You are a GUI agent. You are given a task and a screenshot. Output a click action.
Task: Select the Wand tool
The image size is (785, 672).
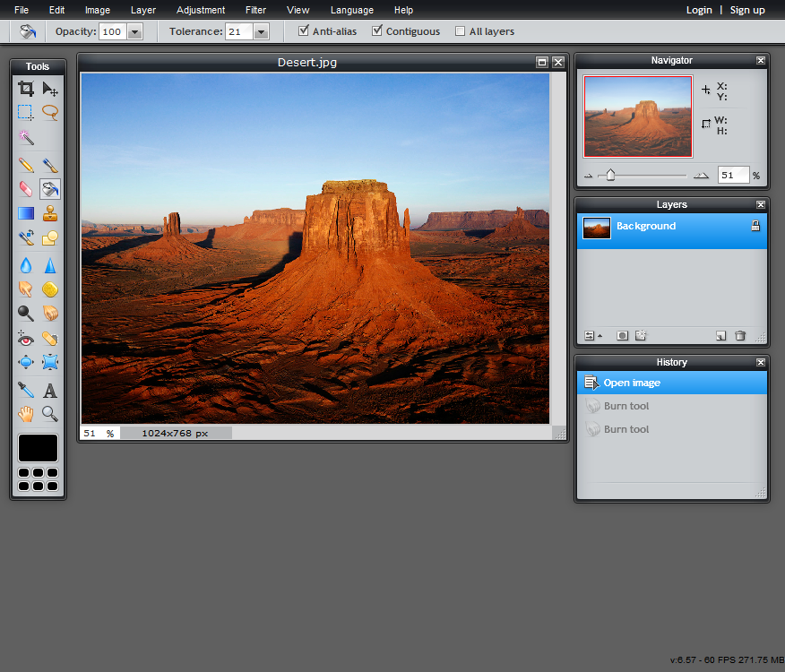26,138
